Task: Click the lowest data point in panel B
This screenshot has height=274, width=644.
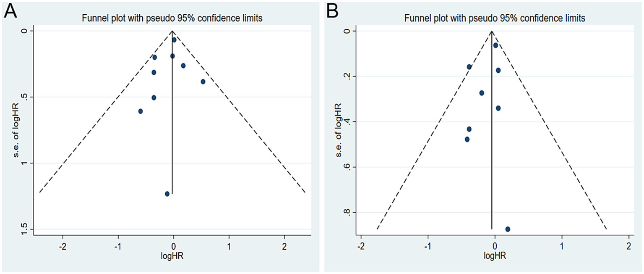Action: (x=508, y=229)
